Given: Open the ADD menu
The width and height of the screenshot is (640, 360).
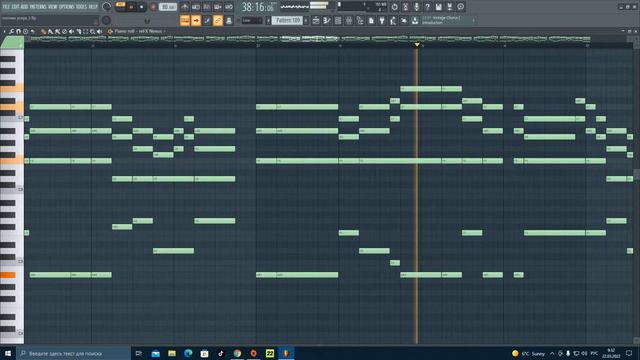Looking at the screenshot, I should tap(24, 7).
